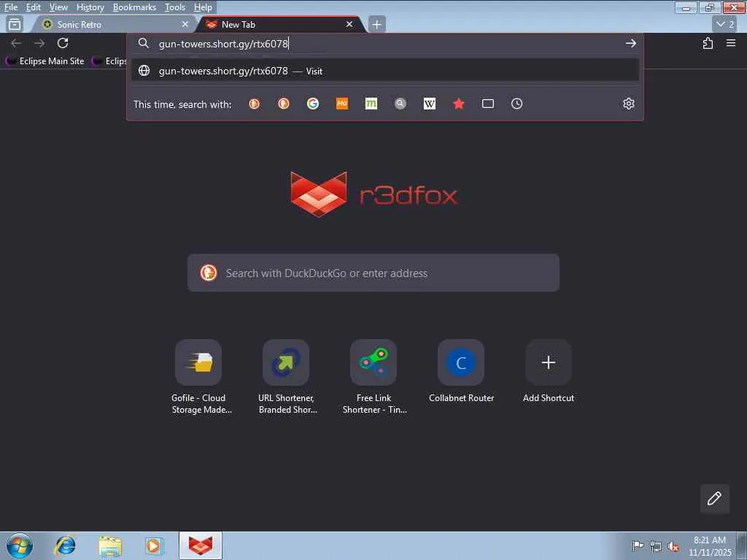The image size is (747, 560).
Task: Reload the current page
Action: point(63,43)
